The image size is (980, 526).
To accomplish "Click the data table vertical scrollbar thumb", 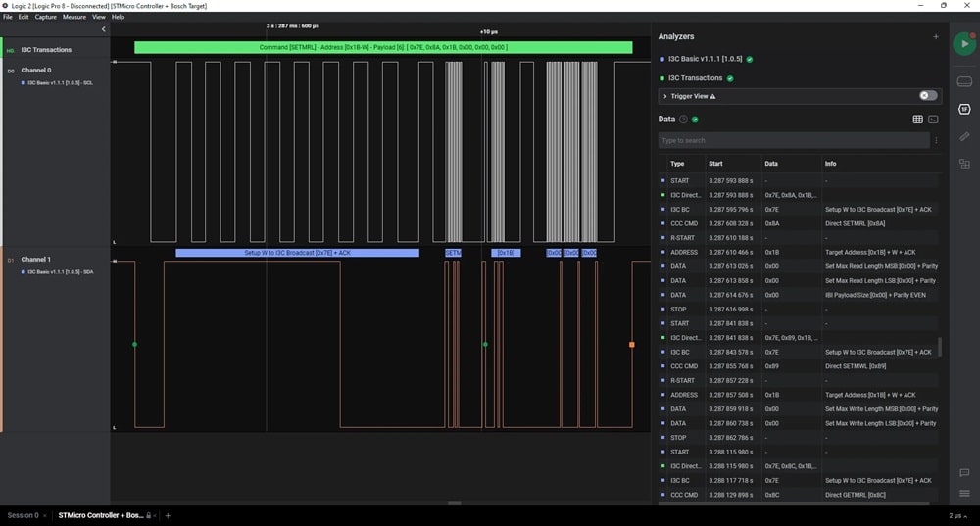I will [940, 347].
